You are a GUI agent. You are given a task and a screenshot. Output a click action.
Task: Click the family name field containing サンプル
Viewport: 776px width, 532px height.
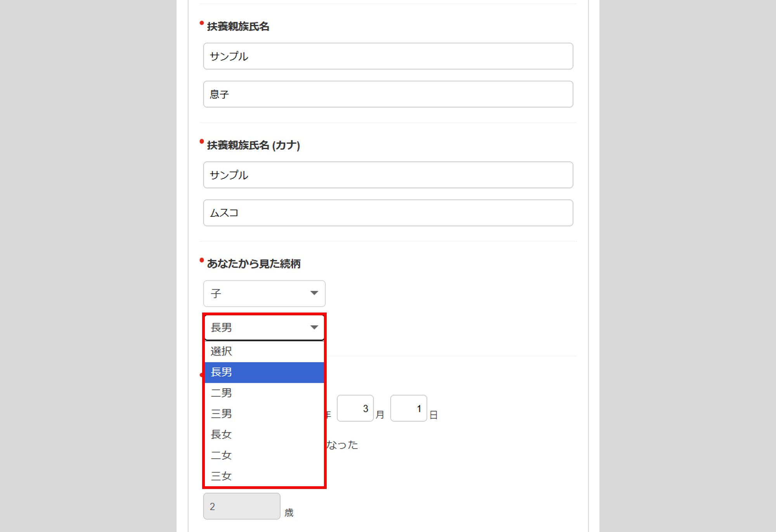(388, 56)
